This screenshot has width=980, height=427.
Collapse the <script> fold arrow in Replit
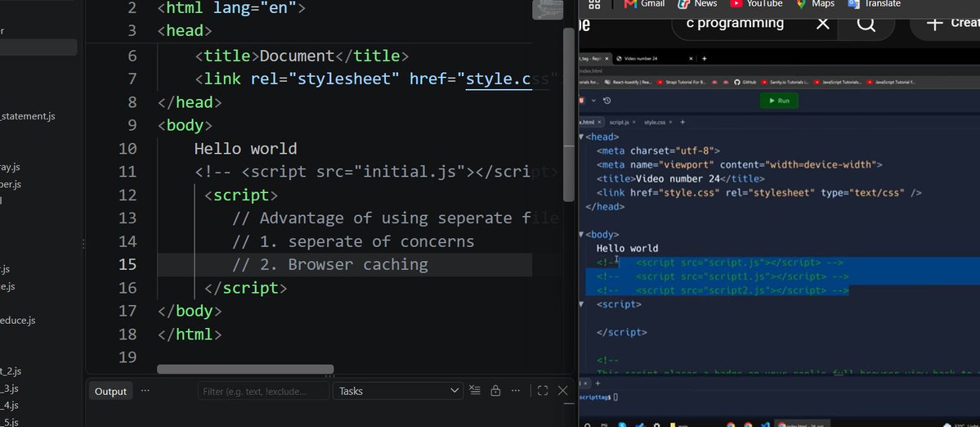pos(581,304)
